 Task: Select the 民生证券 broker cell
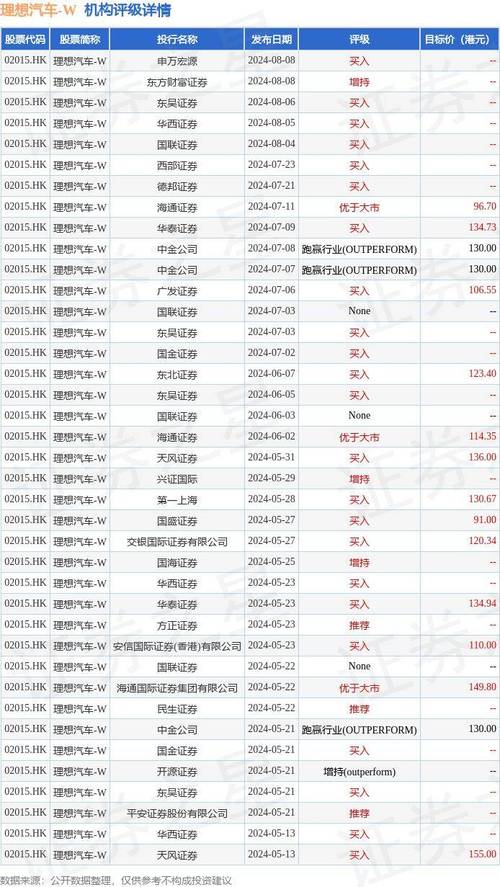tap(177, 709)
